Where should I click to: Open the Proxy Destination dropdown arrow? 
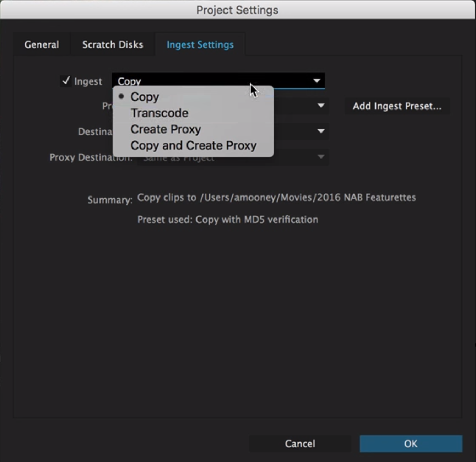point(321,157)
